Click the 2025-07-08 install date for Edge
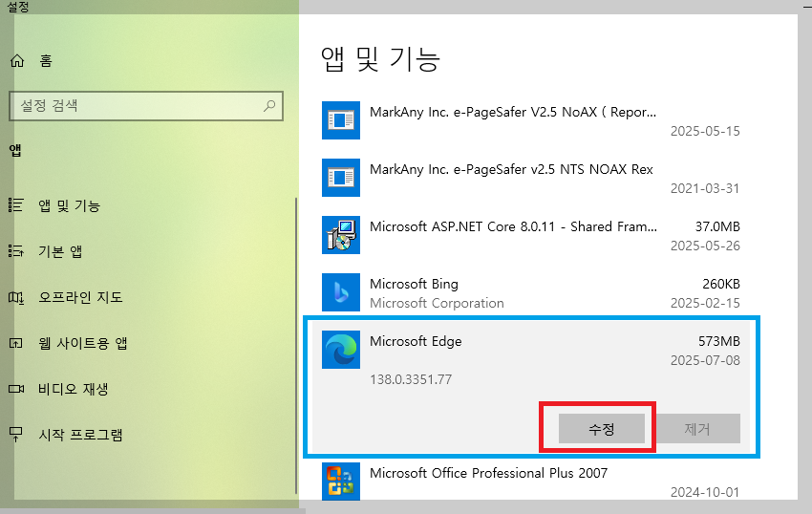The width and height of the screenshot is (812, 514). (x=705, y=360)
